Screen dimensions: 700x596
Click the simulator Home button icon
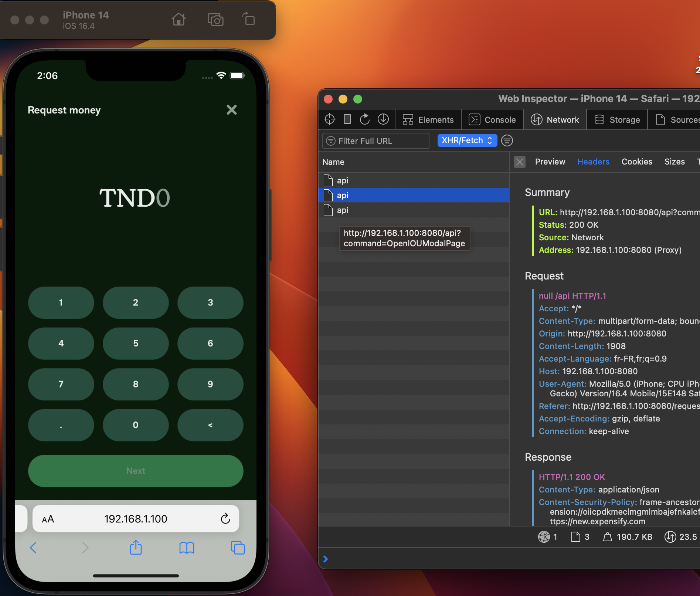pyautogui.click(x=179, y=19)
